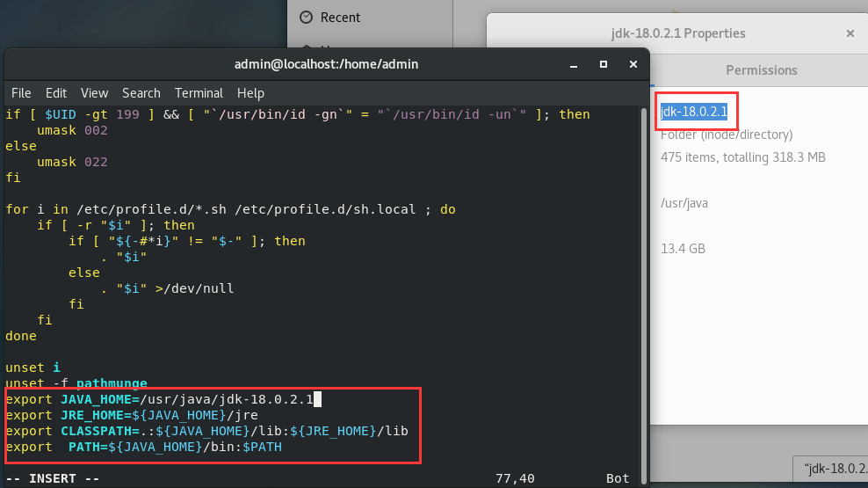Open the Edit menu in terminal
This screenshot has width=868, height=488.
click(x=56, y=93)
